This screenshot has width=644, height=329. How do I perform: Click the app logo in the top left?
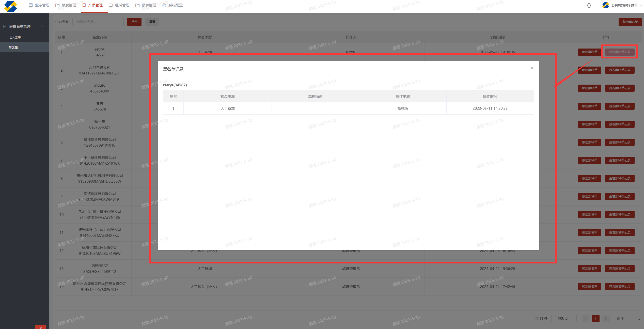click(x=11, y=6)
